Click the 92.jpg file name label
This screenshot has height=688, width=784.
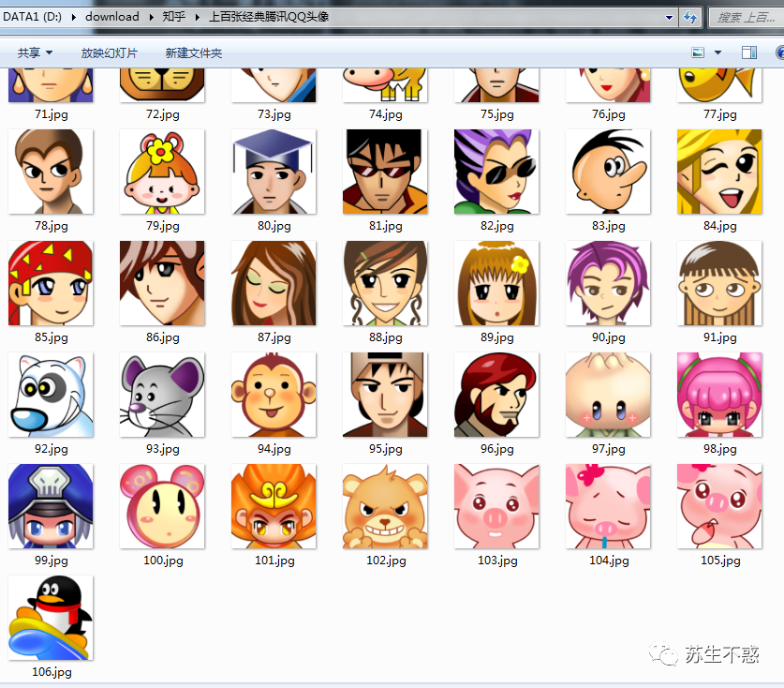[51, 449]
